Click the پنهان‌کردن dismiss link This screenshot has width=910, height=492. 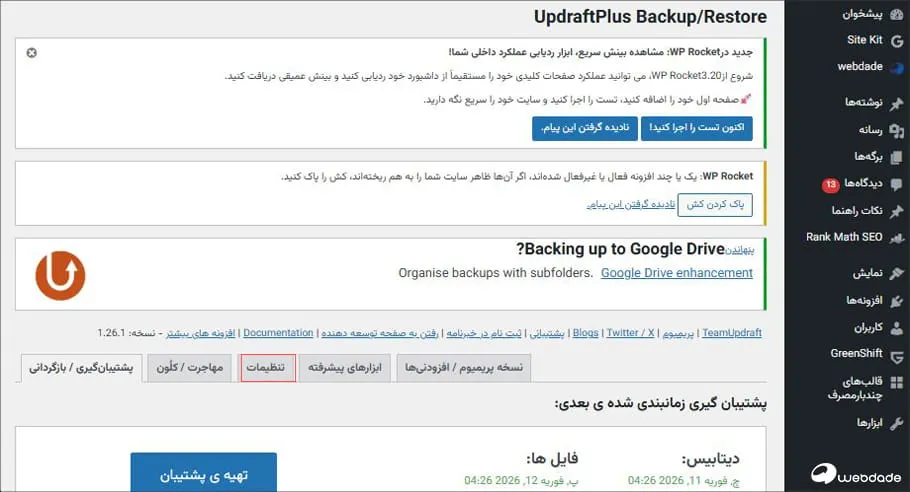740,251
